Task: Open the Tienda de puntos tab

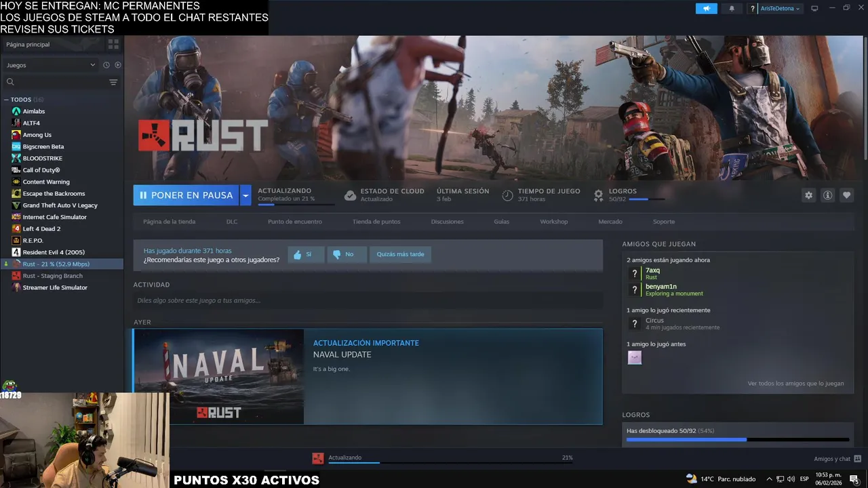Action: click(x=376, y=222)
